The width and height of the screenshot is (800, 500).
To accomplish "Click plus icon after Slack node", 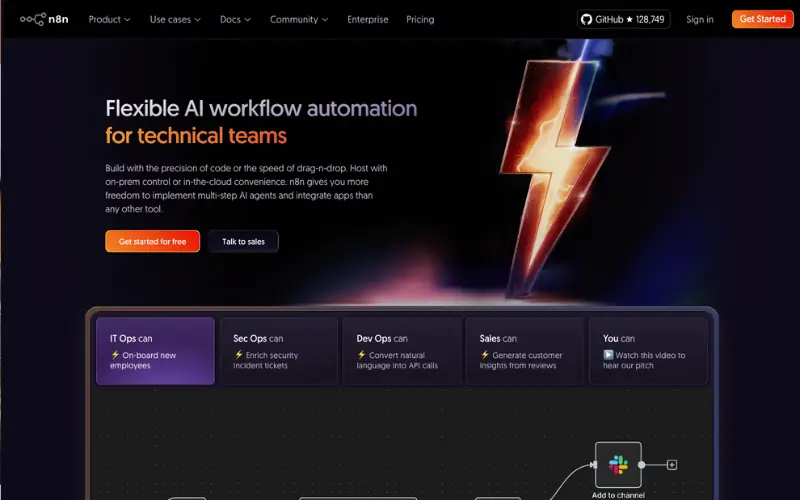I will (672, 465).
